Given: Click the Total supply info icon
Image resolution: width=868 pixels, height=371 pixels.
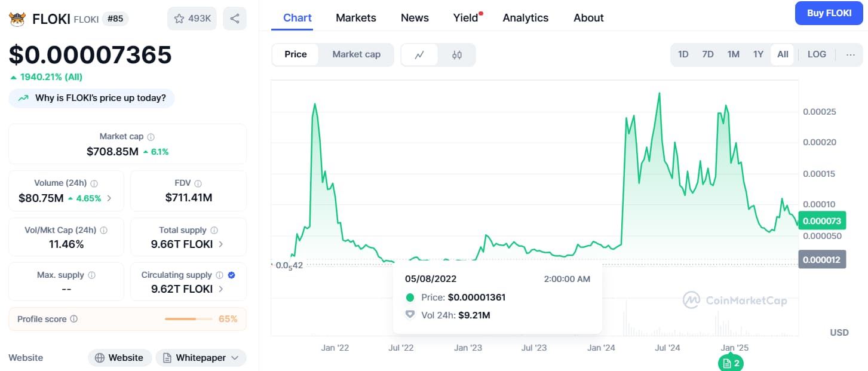Looking at the screenshot, I should [x=214, y=230].
